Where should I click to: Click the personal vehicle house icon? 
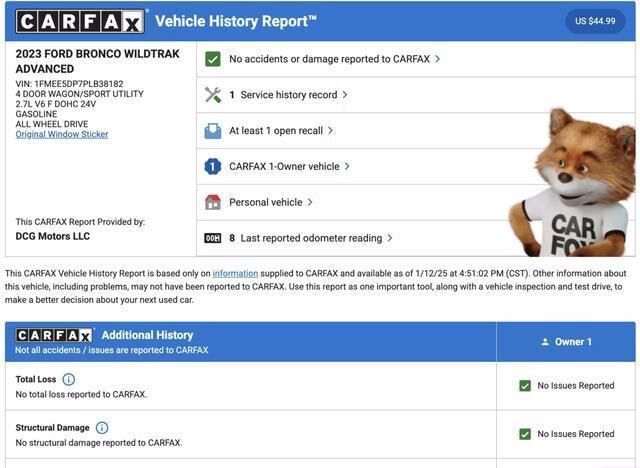click(x=213, y=202)
